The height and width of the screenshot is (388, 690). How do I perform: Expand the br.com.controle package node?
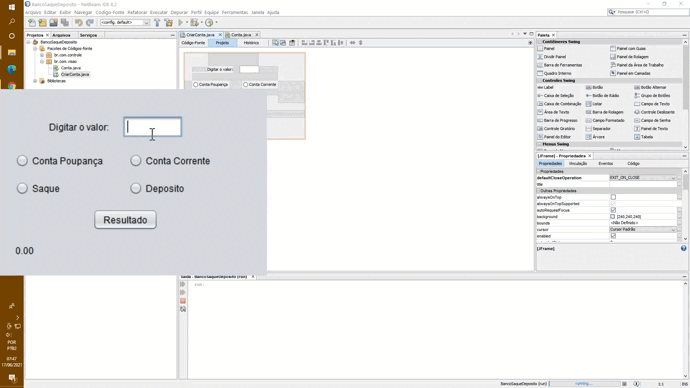point(42,55)
